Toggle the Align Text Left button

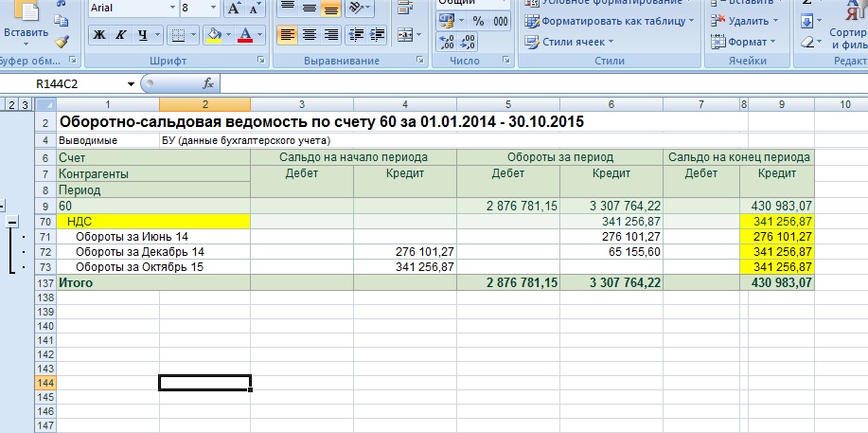(287, 35)
